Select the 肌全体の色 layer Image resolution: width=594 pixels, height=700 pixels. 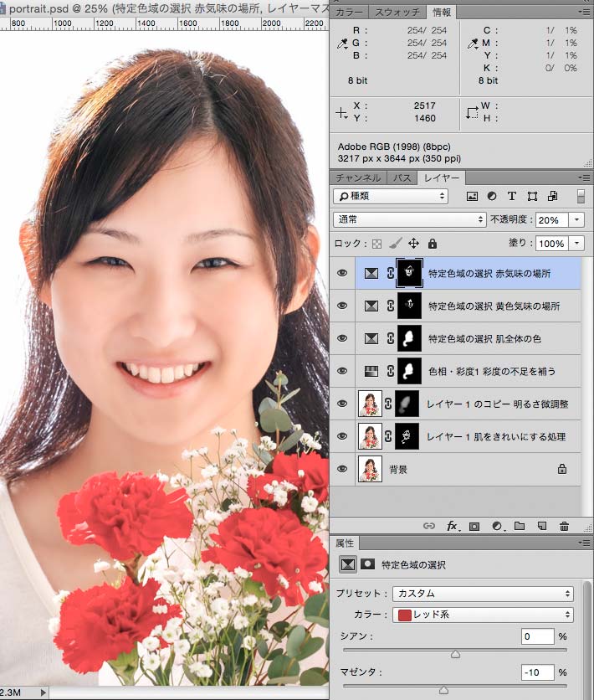[x=494, y=339]
